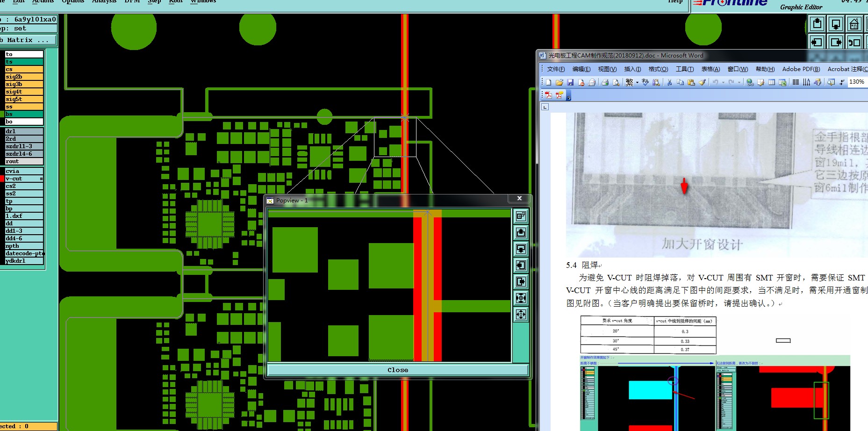Click the pan up icon in Graphic Editor panel

click(817, 23)
